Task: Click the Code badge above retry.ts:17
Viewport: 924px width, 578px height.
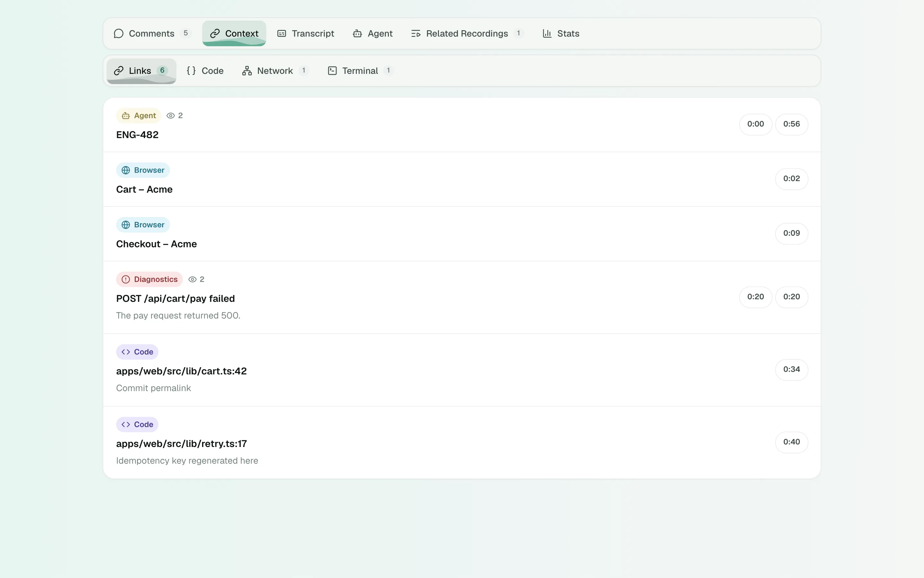Action: [137, 424]
